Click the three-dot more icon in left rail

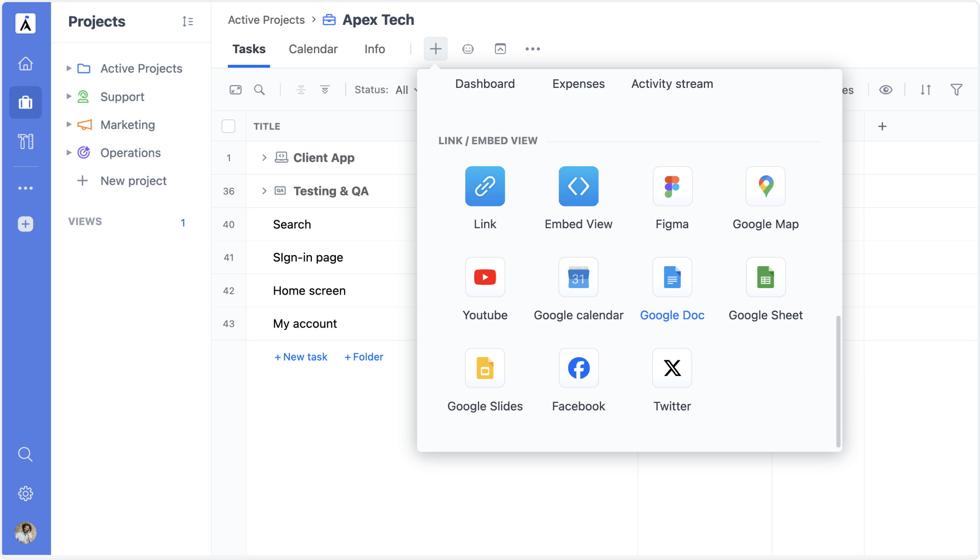[x=26, y=188]
